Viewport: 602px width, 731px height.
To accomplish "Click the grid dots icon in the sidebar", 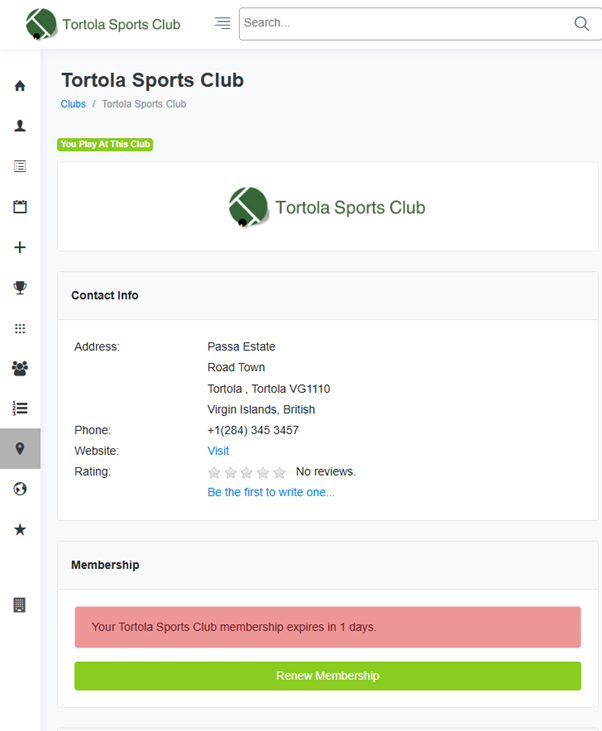I will 20,328.
